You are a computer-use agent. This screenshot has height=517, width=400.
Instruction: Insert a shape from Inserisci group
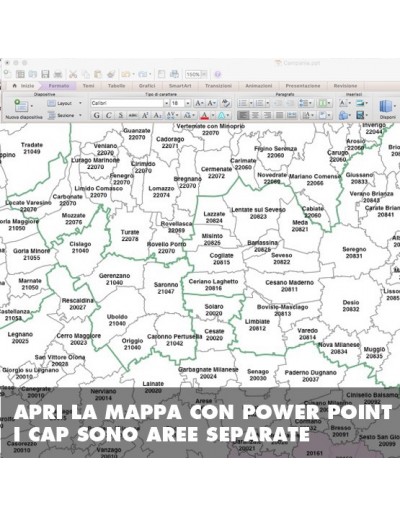point(344,115)
